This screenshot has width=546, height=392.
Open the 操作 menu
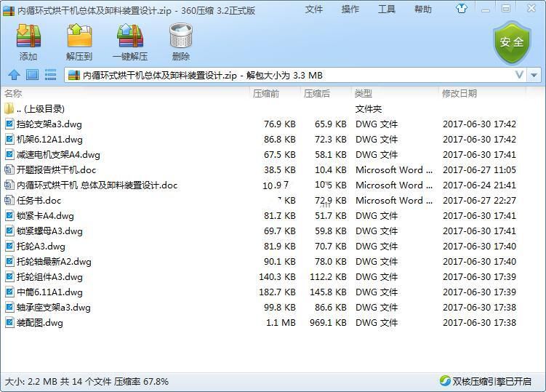point(350,9)
